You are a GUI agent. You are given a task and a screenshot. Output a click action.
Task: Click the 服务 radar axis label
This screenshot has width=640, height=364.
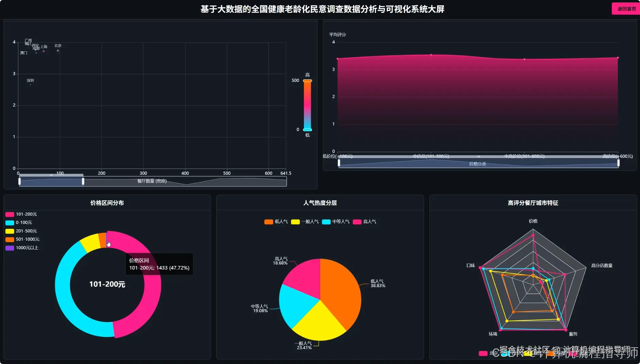point(573,334)
